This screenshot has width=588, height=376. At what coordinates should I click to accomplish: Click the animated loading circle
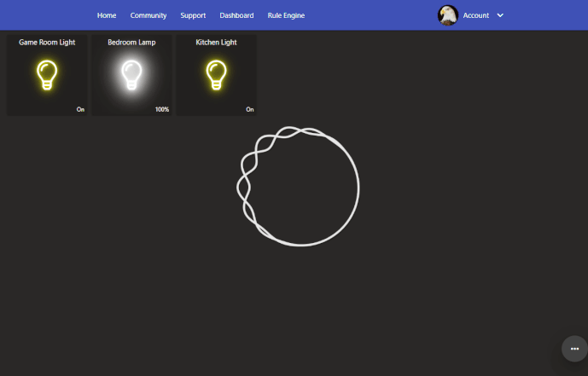[x=298, y=187]
